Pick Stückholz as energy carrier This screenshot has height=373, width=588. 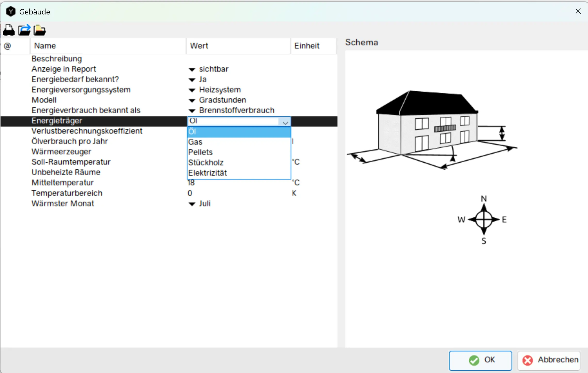[x=206, y=163]
